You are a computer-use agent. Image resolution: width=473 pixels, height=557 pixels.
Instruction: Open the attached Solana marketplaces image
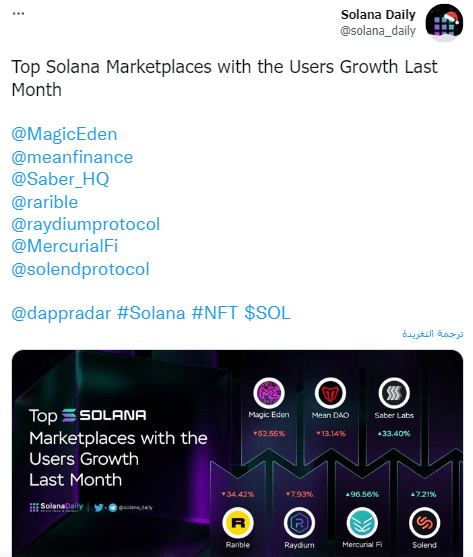pyautogui.click(x=237, y=453)
